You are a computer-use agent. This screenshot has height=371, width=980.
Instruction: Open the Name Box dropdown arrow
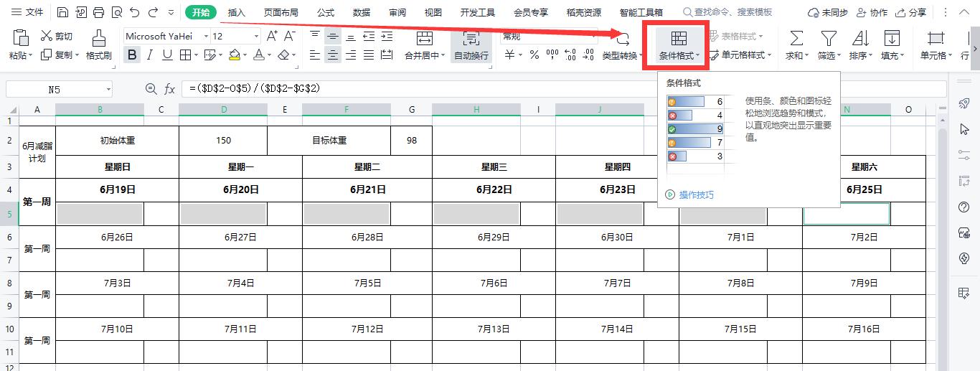click(x=108, y=89)
